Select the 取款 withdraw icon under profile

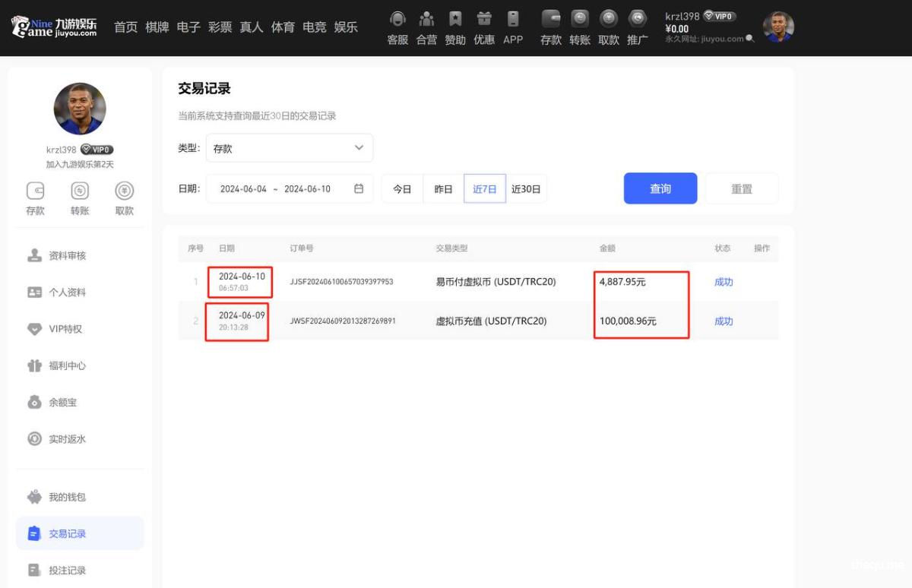point(125,191)
